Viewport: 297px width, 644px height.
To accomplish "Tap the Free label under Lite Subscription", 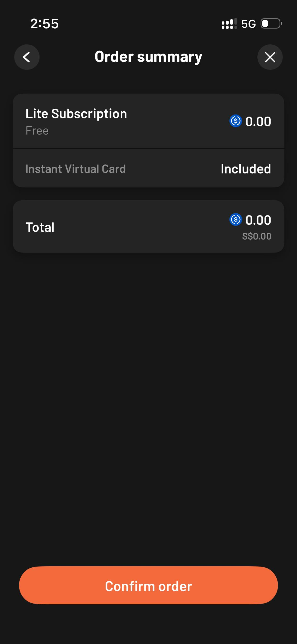I will click(37, 131).
